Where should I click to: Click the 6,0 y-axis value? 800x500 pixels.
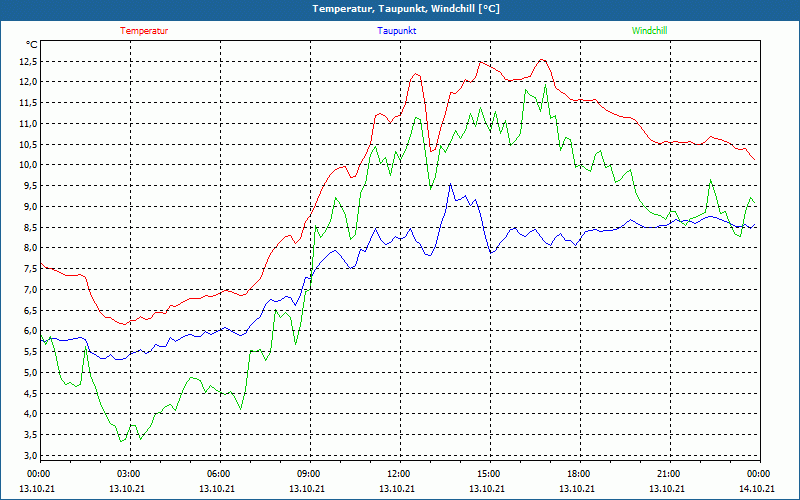(x=31, y=331)
